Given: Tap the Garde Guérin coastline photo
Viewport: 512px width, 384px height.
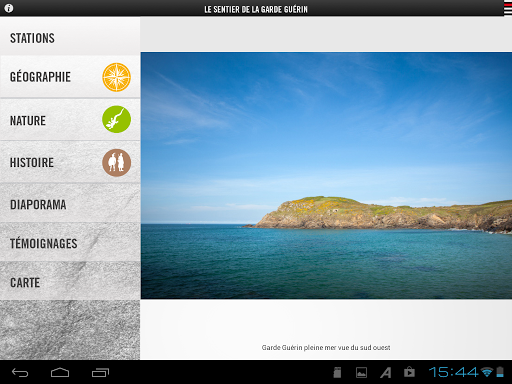Looking at the screenshot, I should pos(326,175).
